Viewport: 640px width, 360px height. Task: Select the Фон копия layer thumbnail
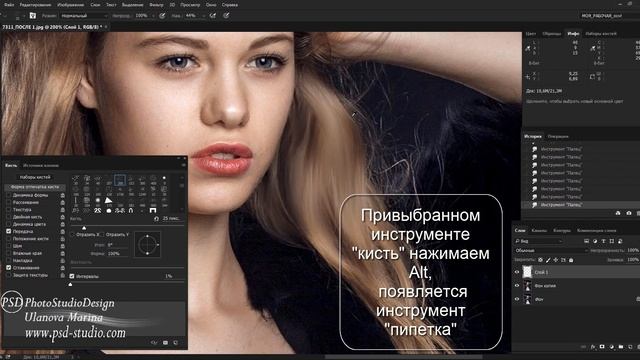click(x=528, y=286)
